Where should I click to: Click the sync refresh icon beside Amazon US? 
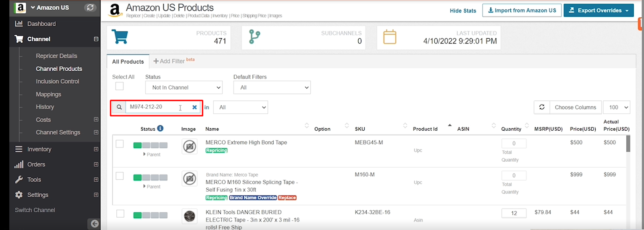pos(90,7)
